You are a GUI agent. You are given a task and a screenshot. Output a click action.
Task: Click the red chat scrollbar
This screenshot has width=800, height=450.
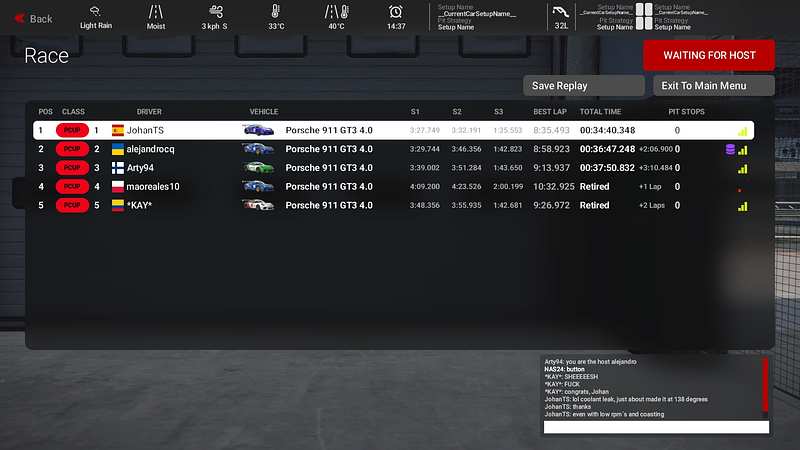[765, 385]
